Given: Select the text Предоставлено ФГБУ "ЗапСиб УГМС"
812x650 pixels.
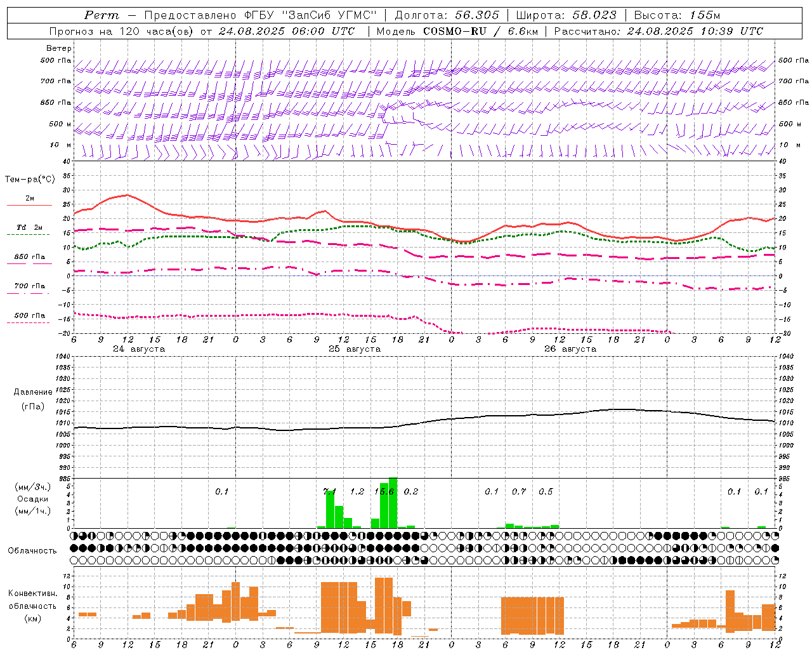Looking at the screenshot, I should coord(261,15).
